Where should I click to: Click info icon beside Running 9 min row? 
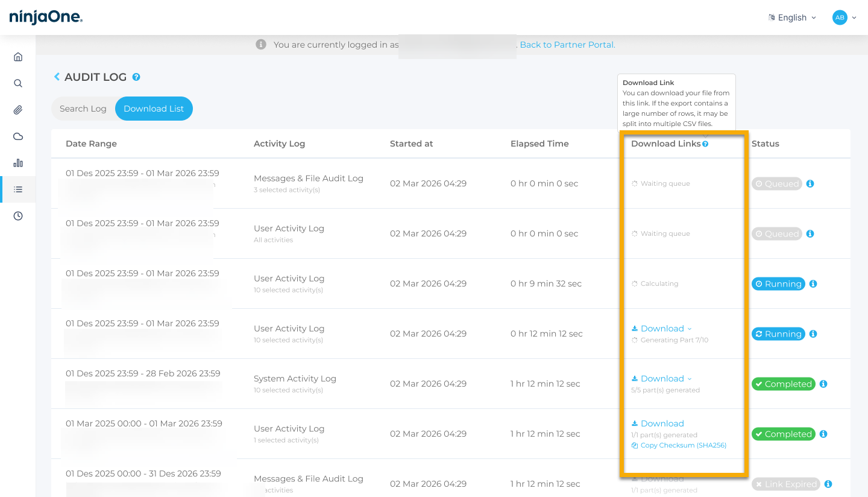click(x=813, y=283)
